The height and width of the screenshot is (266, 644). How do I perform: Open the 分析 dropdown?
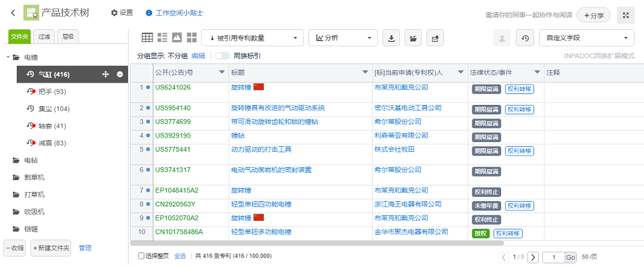[x=343, y=38]
